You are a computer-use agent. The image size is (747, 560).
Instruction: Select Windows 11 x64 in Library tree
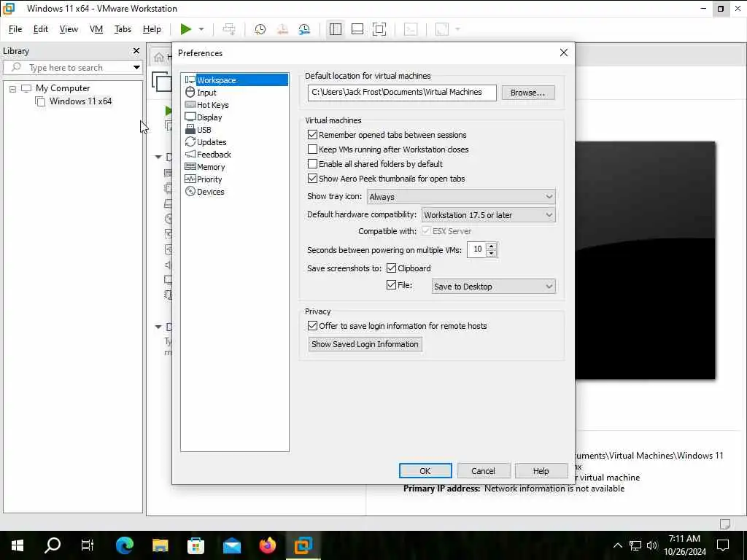coord(80,101)
